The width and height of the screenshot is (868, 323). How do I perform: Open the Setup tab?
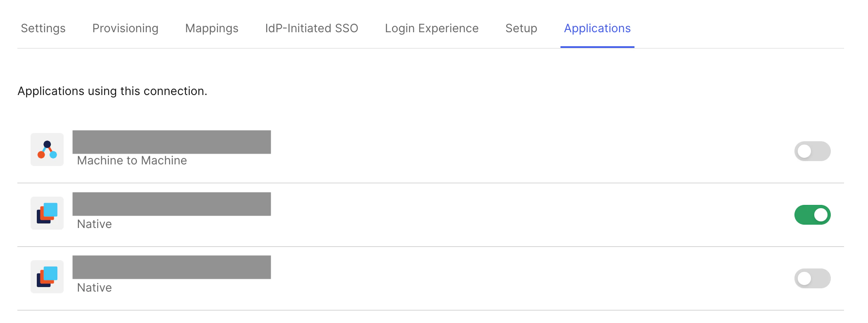521,28
